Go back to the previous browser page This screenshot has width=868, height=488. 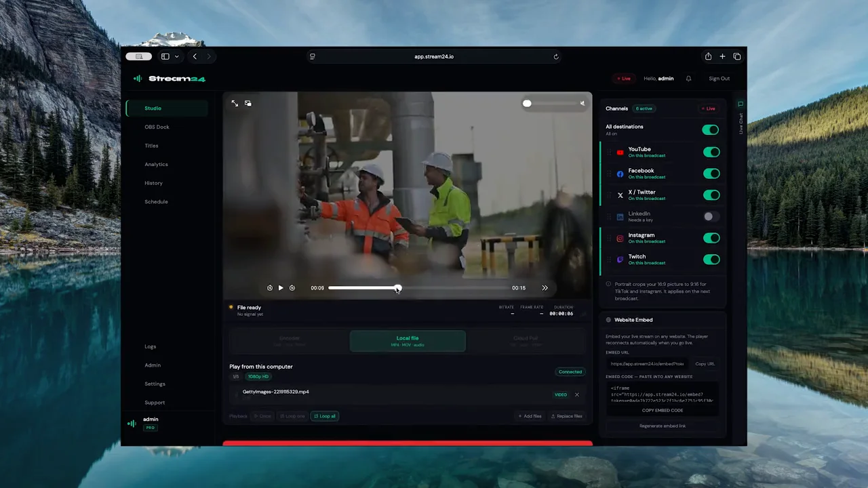(195, 57)
